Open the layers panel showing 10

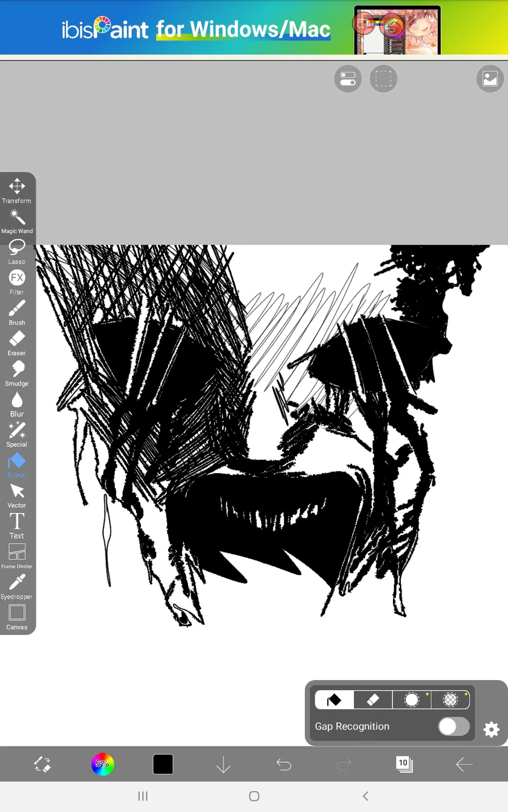(x=404, y=765)
